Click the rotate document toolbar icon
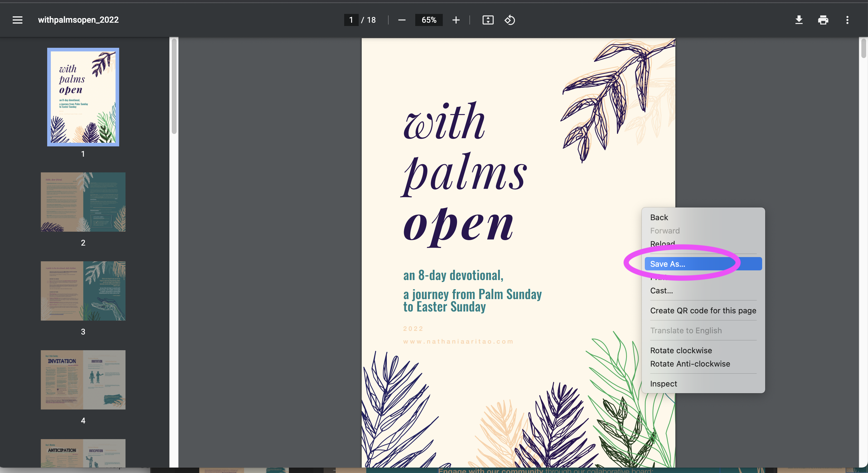The height and width of the screenshot is (473, 868). (510, 20)
